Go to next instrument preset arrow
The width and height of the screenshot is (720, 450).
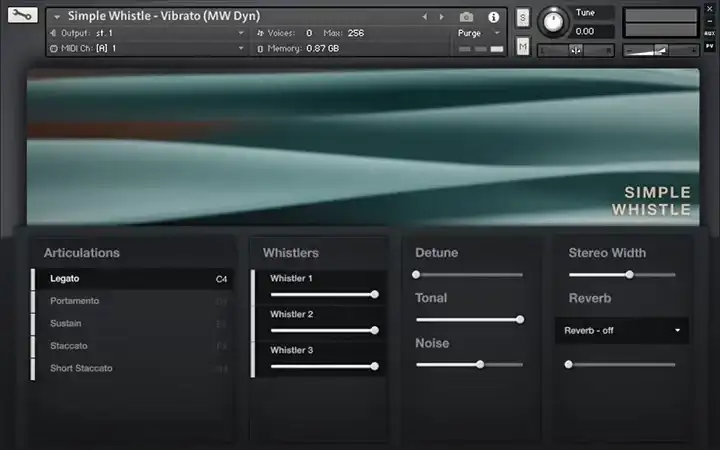[442, 17]
